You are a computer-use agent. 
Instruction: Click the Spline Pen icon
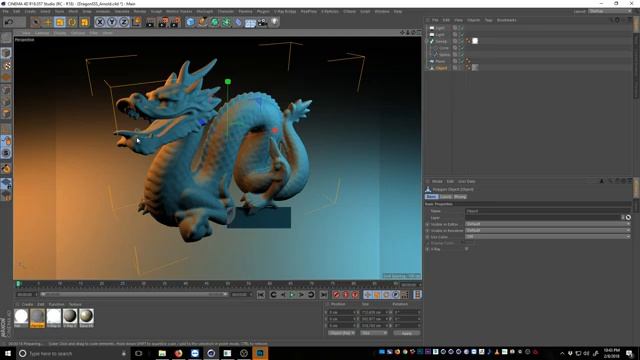click(x=202, y=22)
